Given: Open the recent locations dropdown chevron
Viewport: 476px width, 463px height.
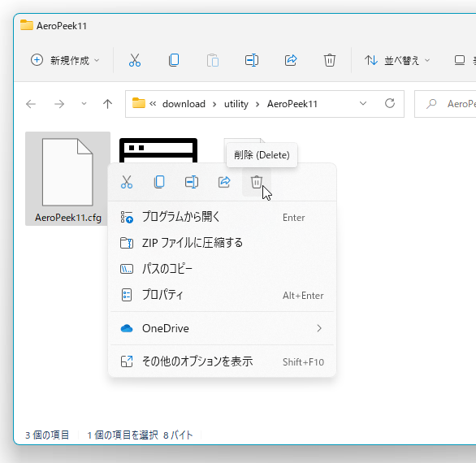Looking at the screenshot, I should point(84,104).
